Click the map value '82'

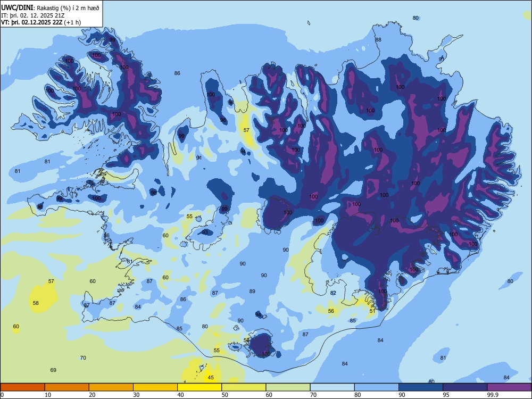(333, 293)
